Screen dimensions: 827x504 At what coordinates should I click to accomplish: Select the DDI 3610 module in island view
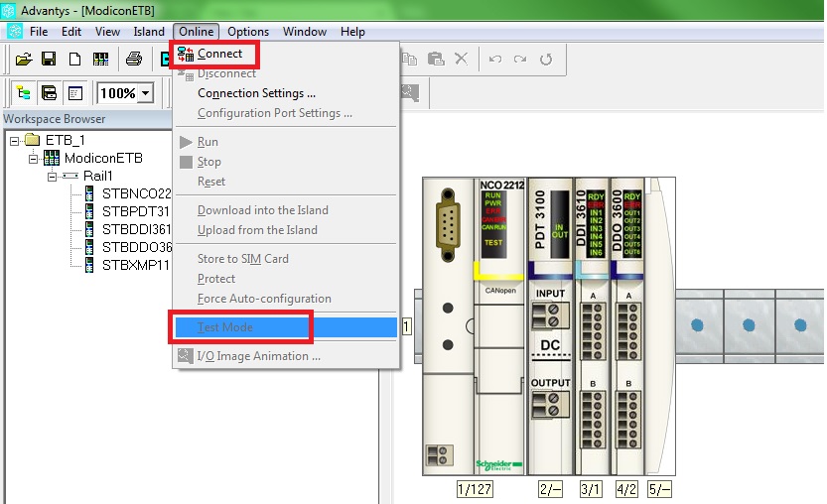(x=592, y=325)
